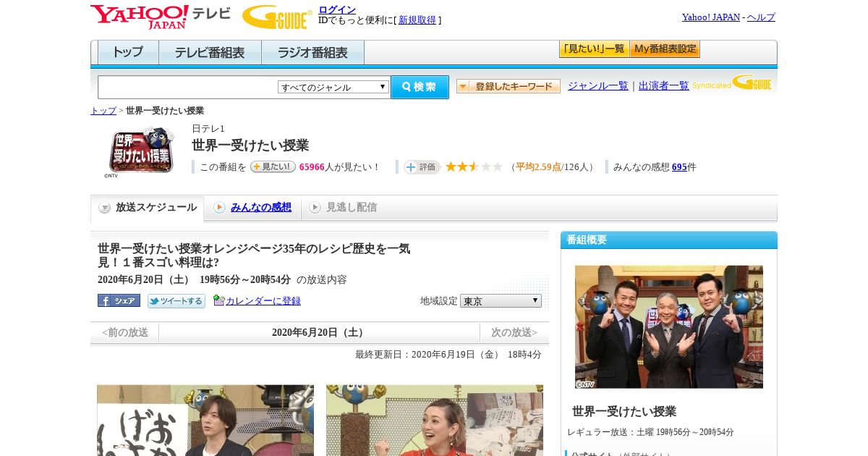The width and height of the screenshot is (868, 456).
Task: Select the みんなの感想 tab
Action: click(x=261, y=208)
